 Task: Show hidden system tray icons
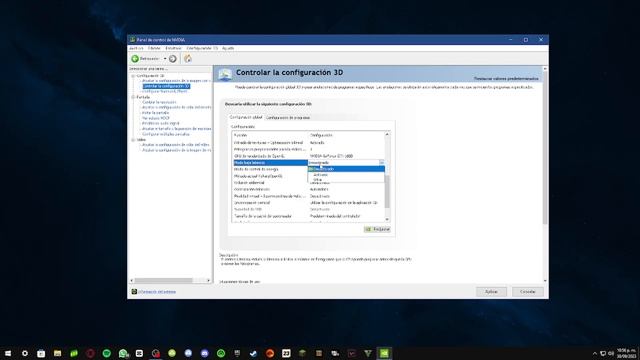[x=594, y=353]
